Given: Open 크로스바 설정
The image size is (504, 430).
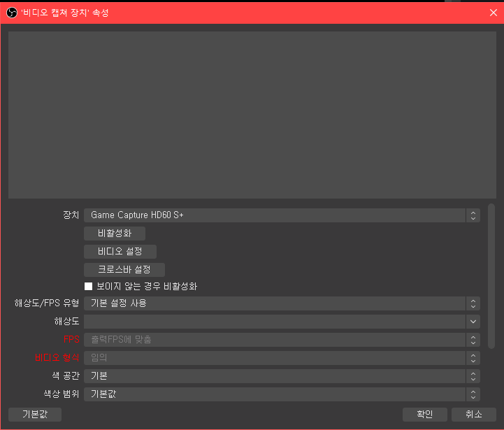Looking at the screenshot, I should coord(124,269).
